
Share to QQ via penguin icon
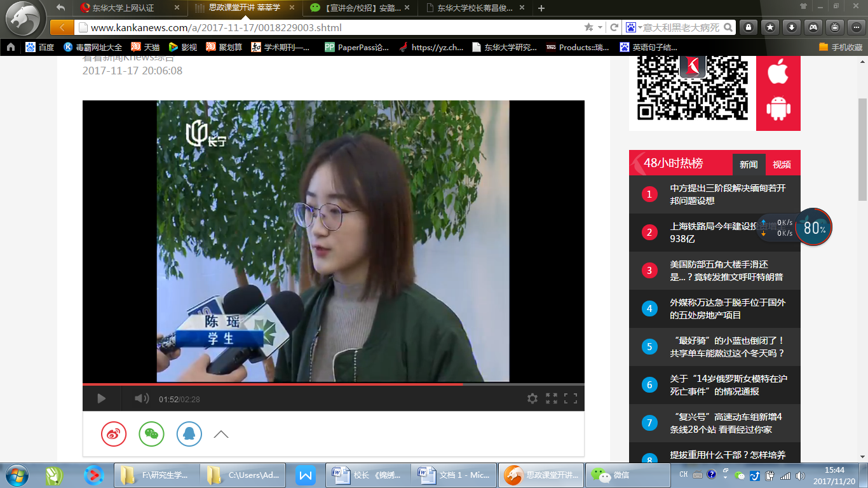tap(189, 434)
